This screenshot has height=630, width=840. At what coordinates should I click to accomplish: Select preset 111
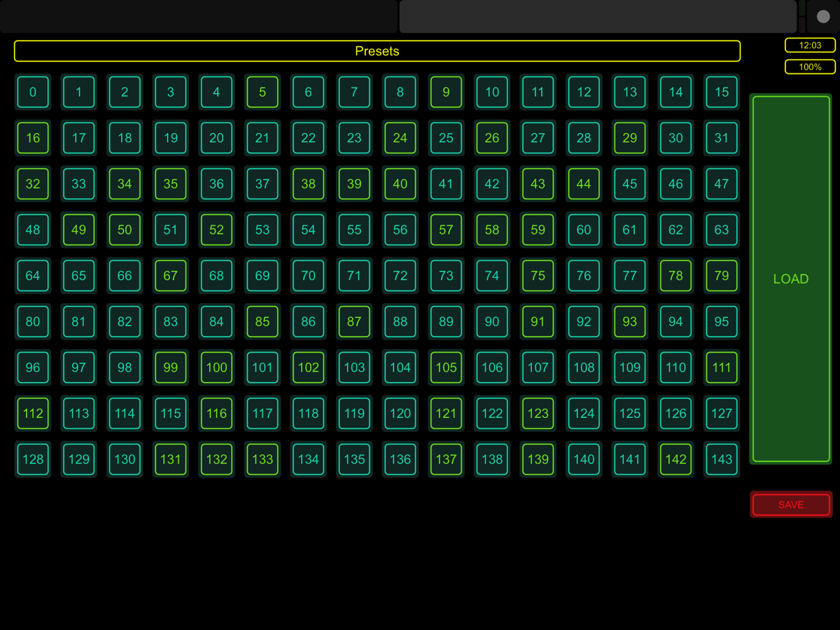[x=722, y=367]
